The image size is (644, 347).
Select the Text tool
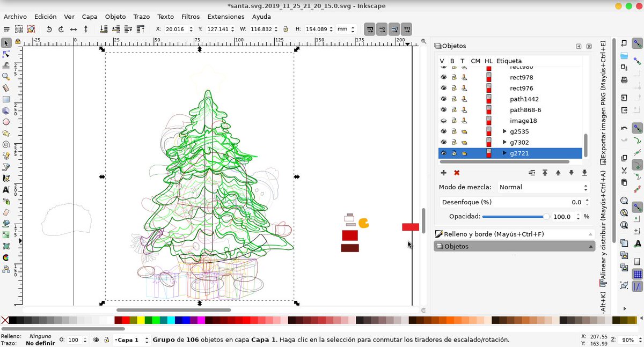6,189
